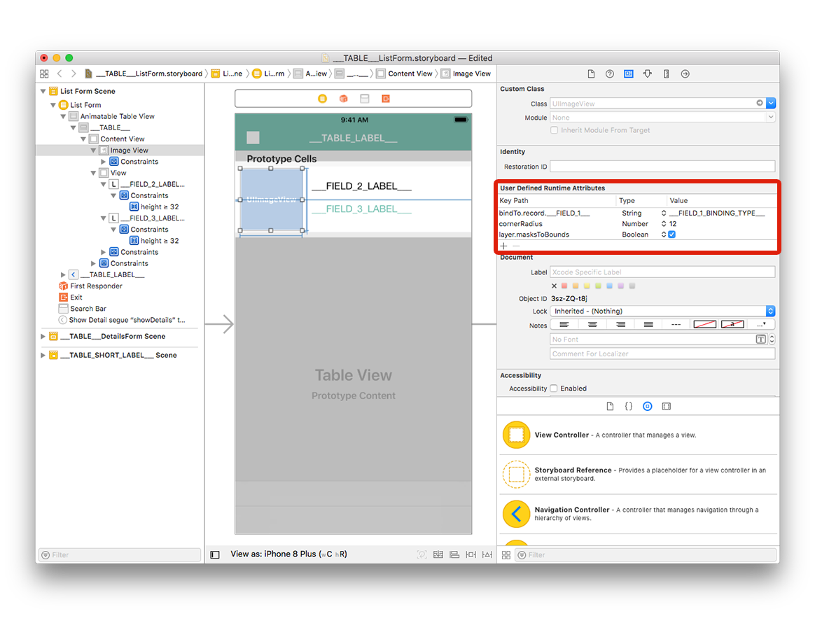The height and width of the screenshot is (644, 815).
Task: Collapse List Form Scene in outline
Action: tap(43, 91)
